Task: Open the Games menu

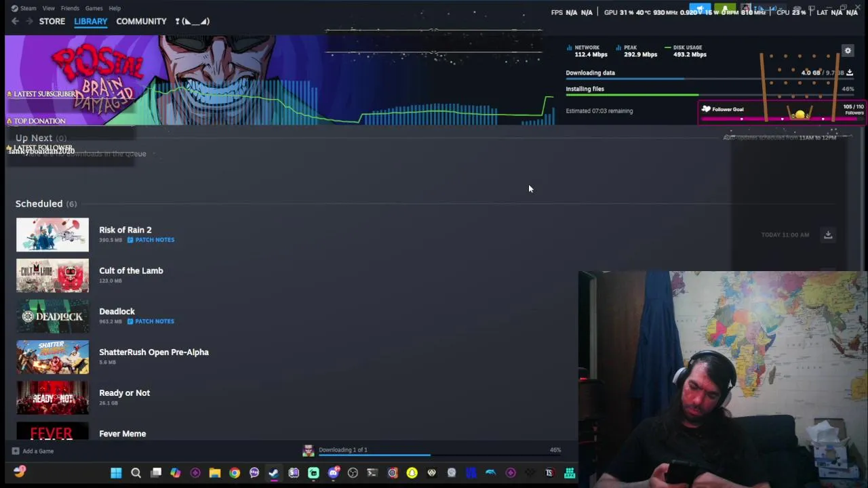Action: coord(94,8)
